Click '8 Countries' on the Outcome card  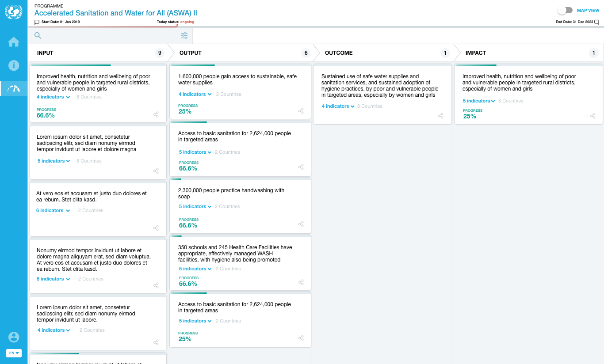click(x=370, y=106)
